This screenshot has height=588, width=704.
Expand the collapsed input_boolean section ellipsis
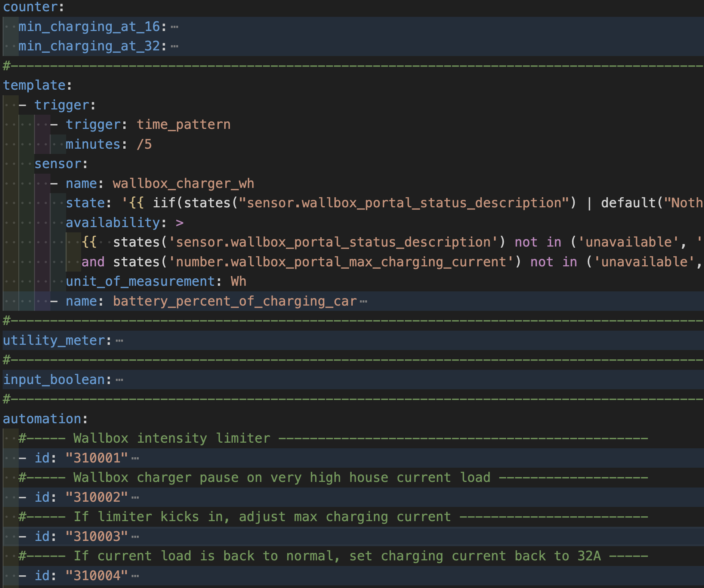click(x=119, y=380)
